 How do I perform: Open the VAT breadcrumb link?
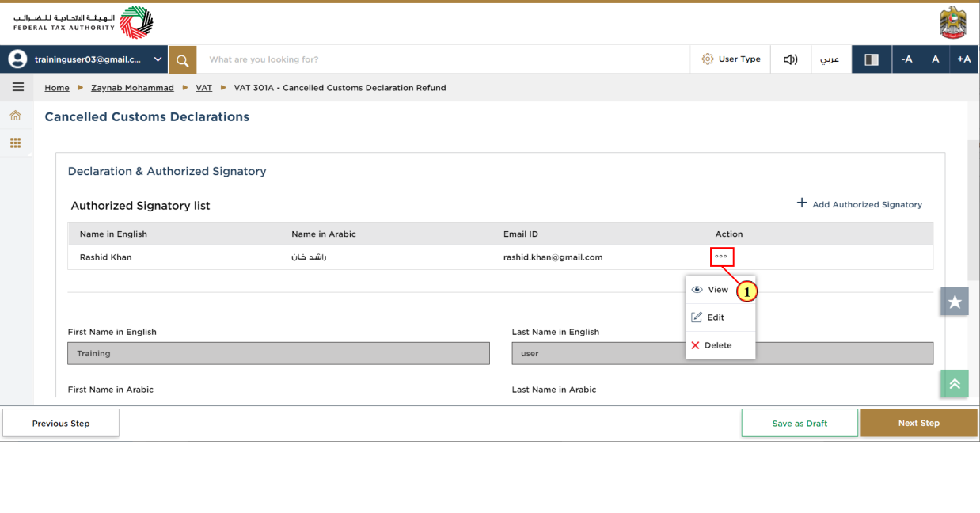[203, 88]
